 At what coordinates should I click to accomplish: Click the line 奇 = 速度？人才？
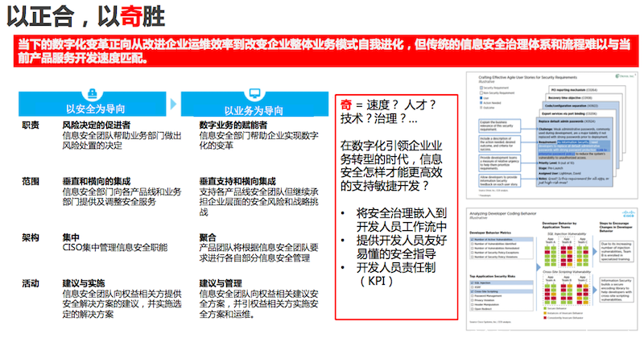pyautogui.click(x=388, y=105)
